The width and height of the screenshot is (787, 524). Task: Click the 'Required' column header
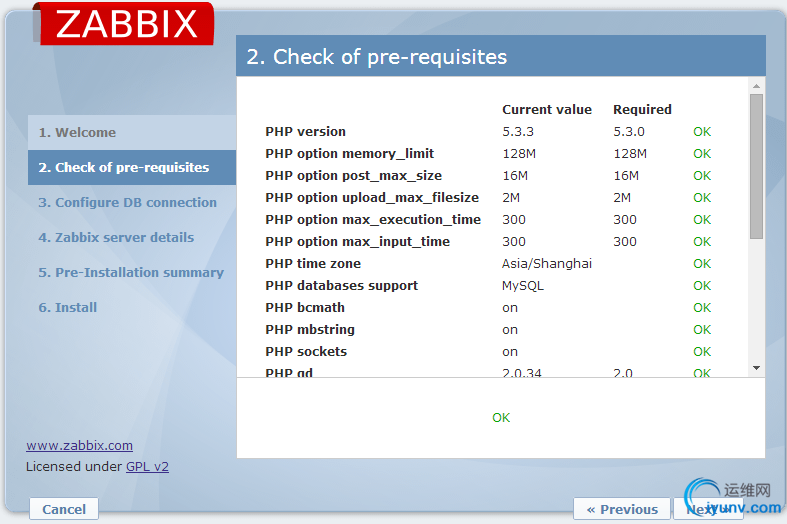pyautogui.click(x=642, y=109)
